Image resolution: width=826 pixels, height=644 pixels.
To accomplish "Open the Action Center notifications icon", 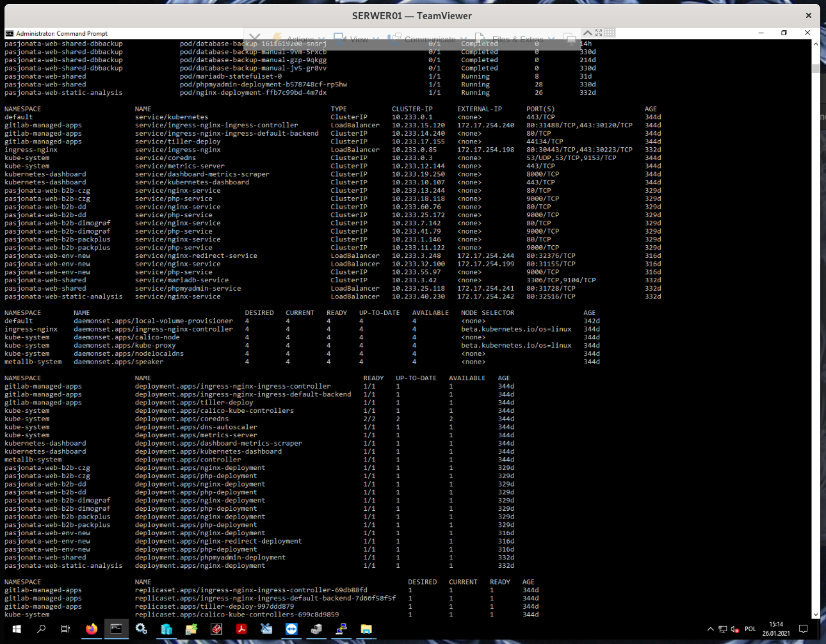I will [804, 629].
